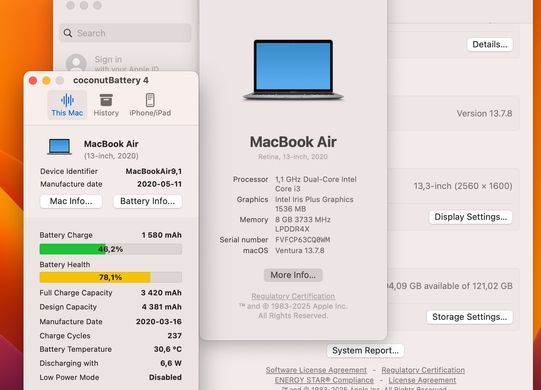This screenshot has height=390, width=541.
Task: Click the Low Power Mode Disabled value
Action: coord(165,377)
